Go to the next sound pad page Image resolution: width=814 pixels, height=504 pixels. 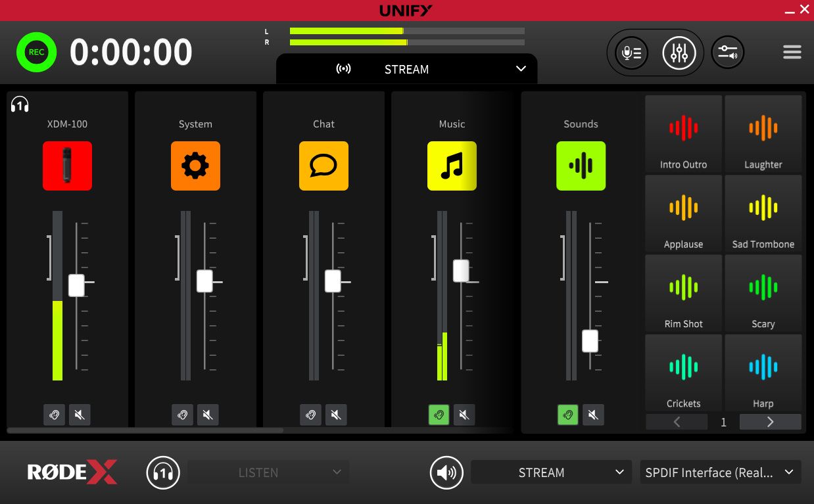pos(771,422)
